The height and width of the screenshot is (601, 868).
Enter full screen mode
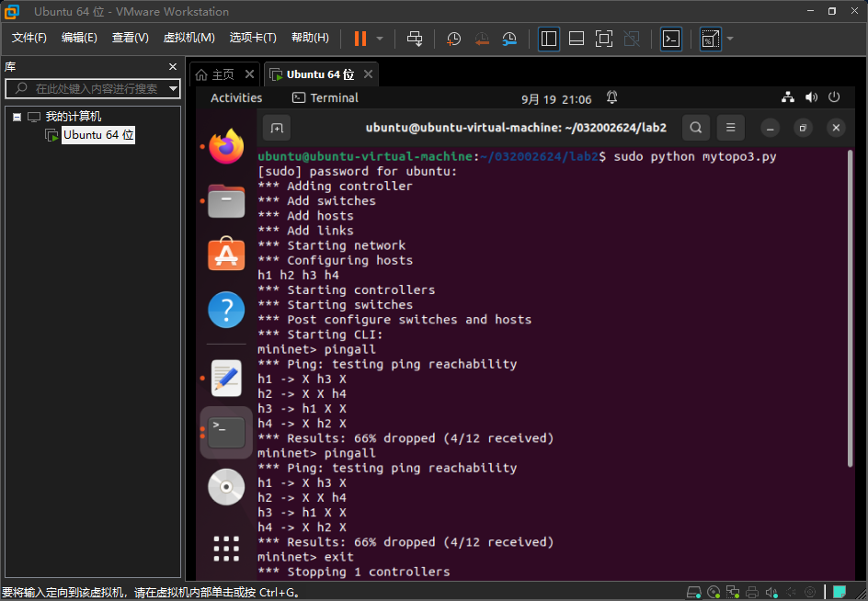604,39
